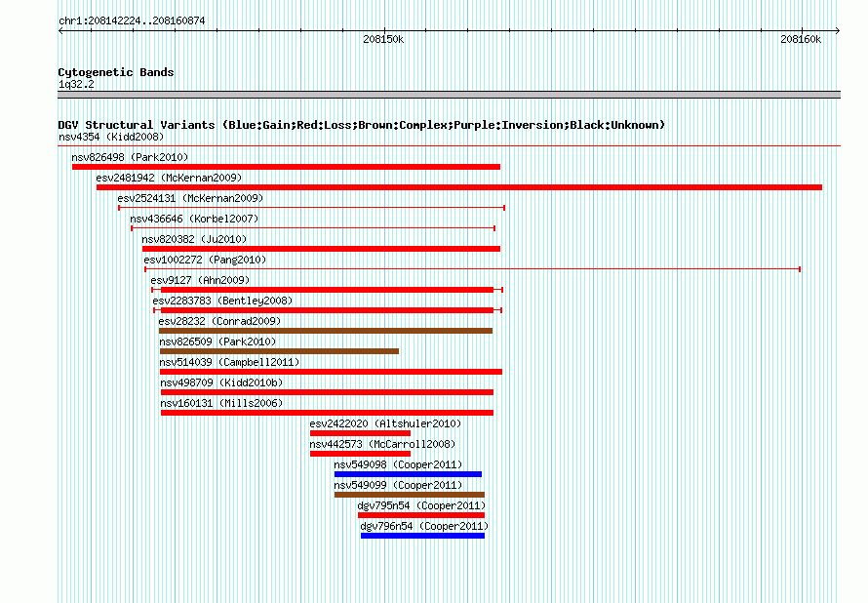
Task: Open nsv820382 (Ju2010) label
Action: 194,239
